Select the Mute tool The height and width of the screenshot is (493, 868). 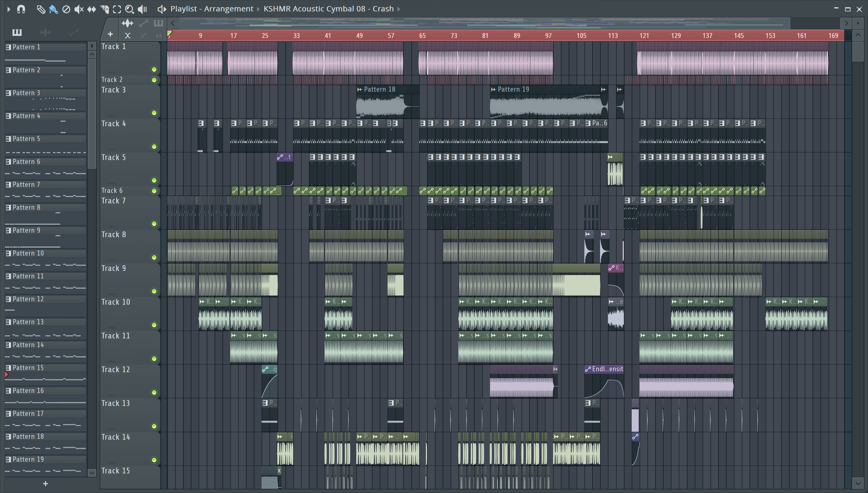tap(79, 9)
